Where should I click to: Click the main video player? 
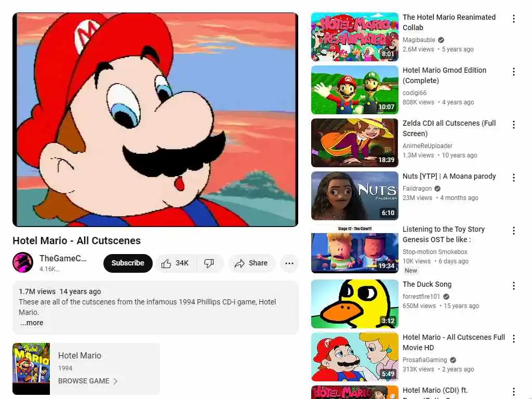[155, 119]
